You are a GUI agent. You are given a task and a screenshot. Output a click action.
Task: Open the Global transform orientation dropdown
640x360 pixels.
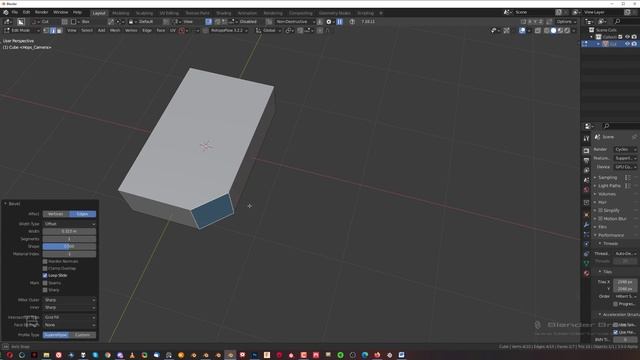pyautogui.click(x=269, y=31)
